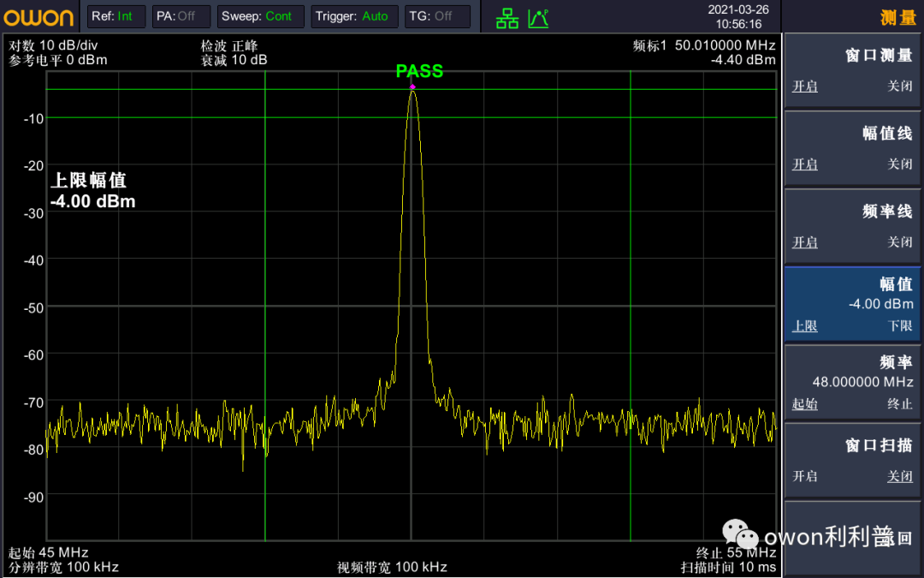This screenshot has height=578, width=924.
Task: Click the -10 axis label
Action: (x=33, y=118)
